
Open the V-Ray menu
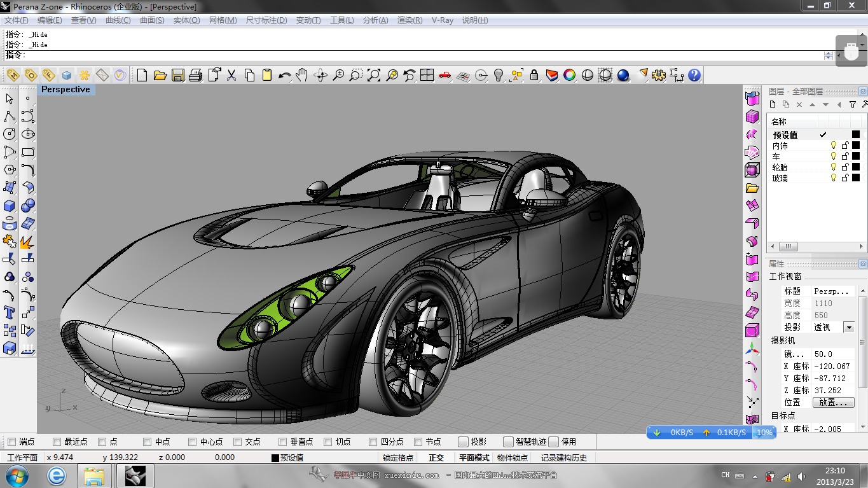tap(443, 20)
